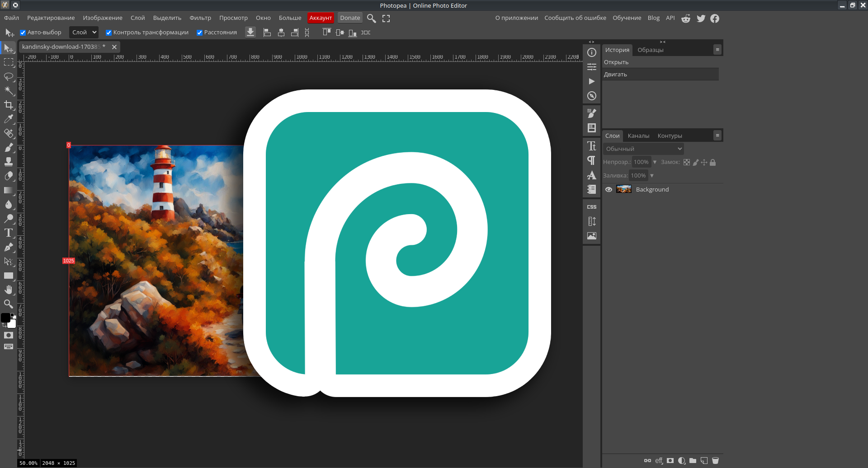The width and height of the screenshot is (868, 468).
Task: Switch to the Каналы tab
Action: click(638, 136)
